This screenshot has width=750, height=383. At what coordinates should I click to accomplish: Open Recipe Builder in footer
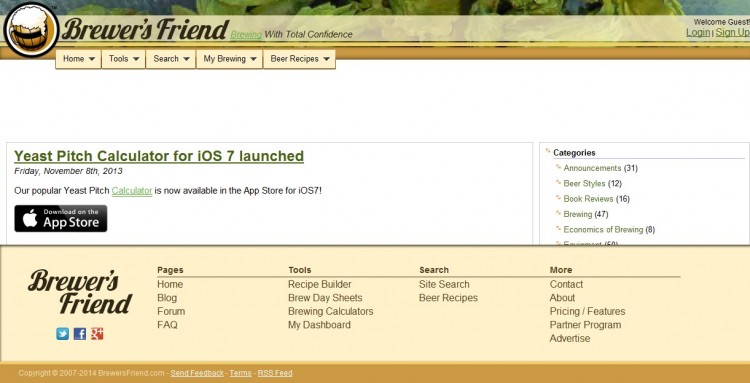320,284
